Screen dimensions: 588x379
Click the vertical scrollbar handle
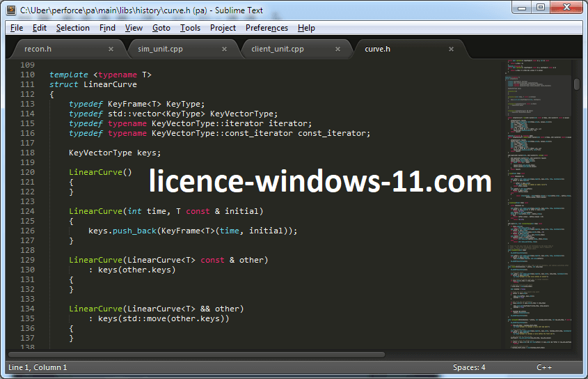577,84
